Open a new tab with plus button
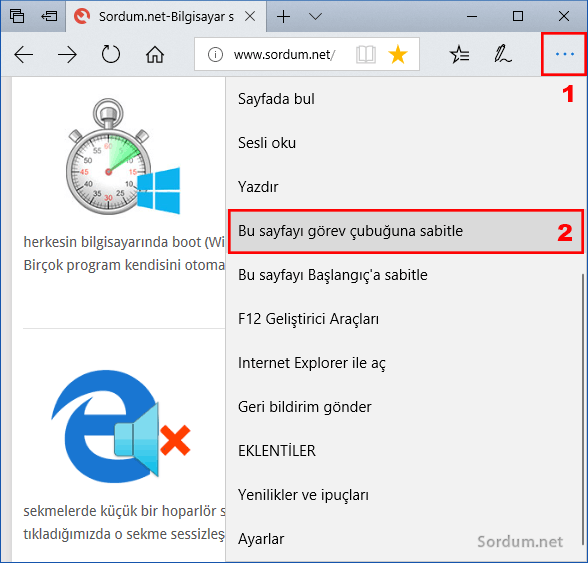This screenshot has height=563, width=588. (x=284, y=17)
